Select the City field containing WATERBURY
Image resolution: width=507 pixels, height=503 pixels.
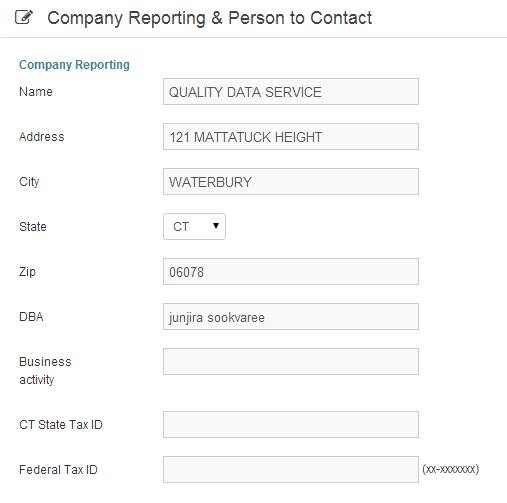(291, 182)
